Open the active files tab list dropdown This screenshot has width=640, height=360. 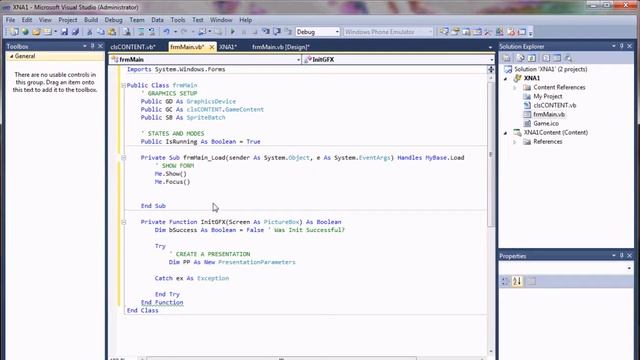coord(490,47)
